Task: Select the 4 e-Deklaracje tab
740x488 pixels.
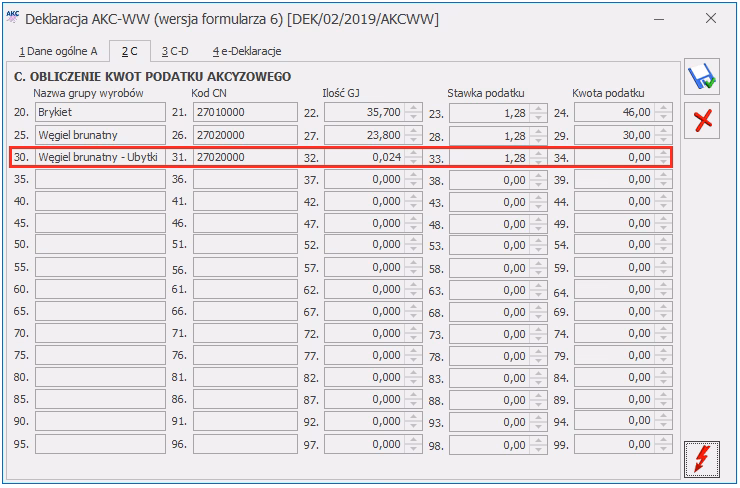Action: [x=246, y=51]
